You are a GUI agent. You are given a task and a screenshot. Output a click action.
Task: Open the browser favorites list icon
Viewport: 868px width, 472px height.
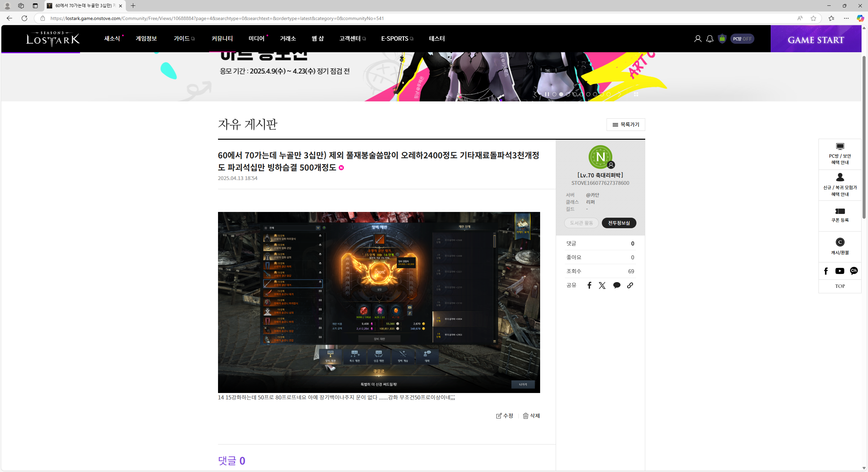click(831, 18)
